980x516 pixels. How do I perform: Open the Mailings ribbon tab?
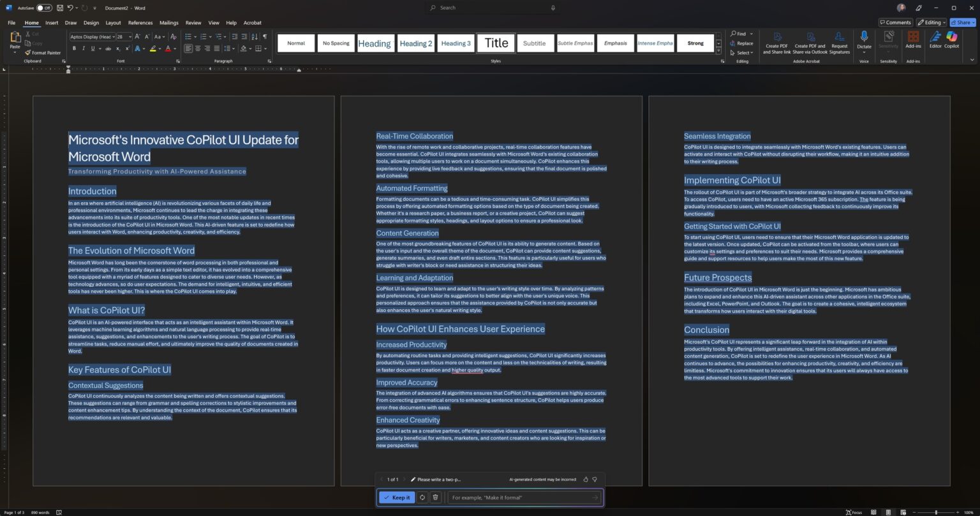click(168, 22)
